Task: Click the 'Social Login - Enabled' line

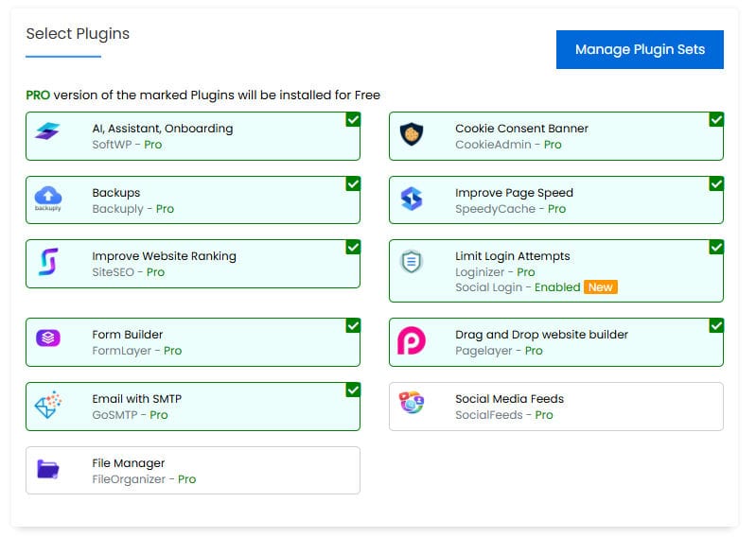Action: [518, 287]
